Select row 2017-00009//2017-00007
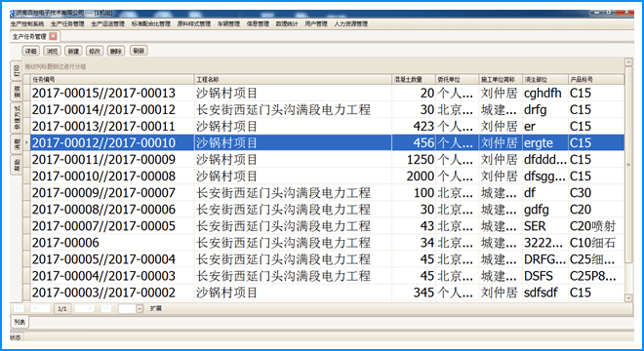644x351 pixels. (327, 193)
